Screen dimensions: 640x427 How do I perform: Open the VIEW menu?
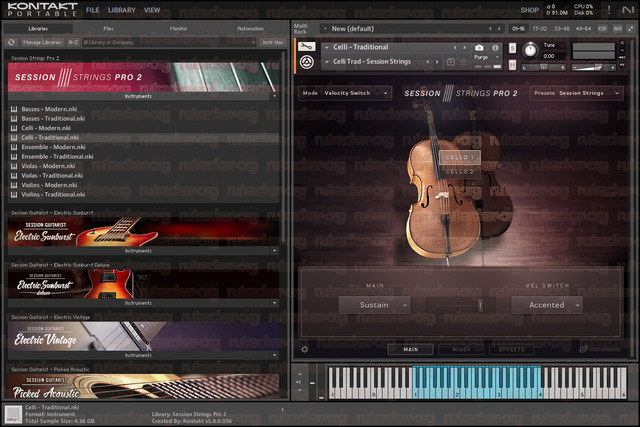click(152, 10)
